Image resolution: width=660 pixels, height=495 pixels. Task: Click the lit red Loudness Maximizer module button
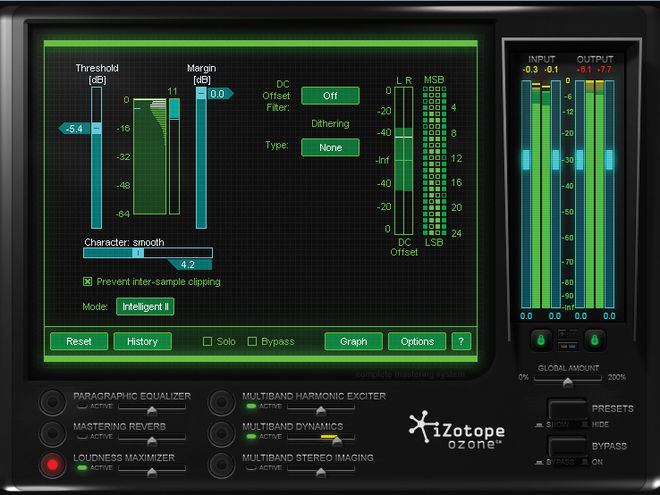point(53,465)
